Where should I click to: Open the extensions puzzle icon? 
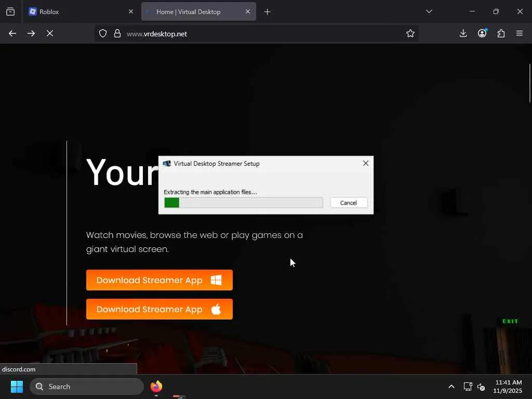click(501, 33)
